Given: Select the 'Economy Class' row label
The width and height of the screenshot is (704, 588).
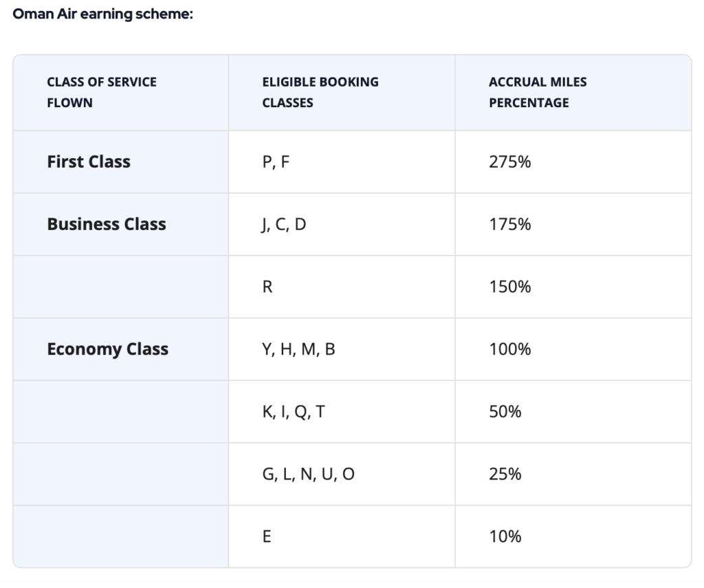Looking at the screenshot, I should 107,349.
